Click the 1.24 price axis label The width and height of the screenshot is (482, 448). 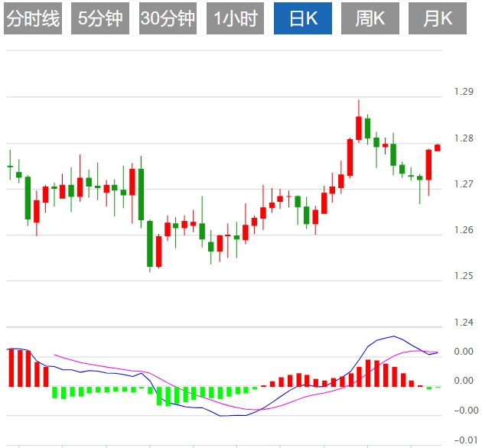(x=463, y=323)
